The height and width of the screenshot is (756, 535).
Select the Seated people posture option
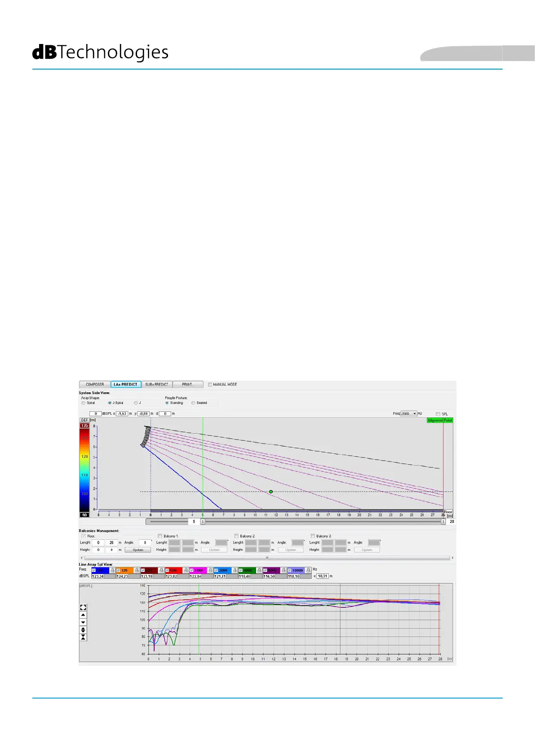194,403
